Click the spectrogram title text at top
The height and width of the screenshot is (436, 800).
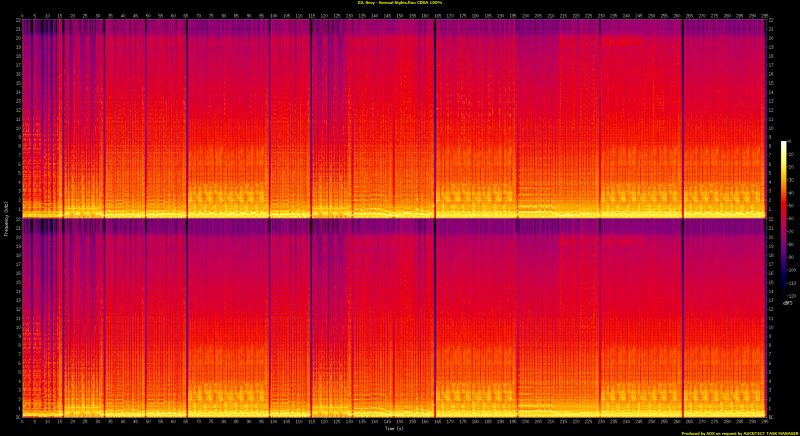(399, 4)
